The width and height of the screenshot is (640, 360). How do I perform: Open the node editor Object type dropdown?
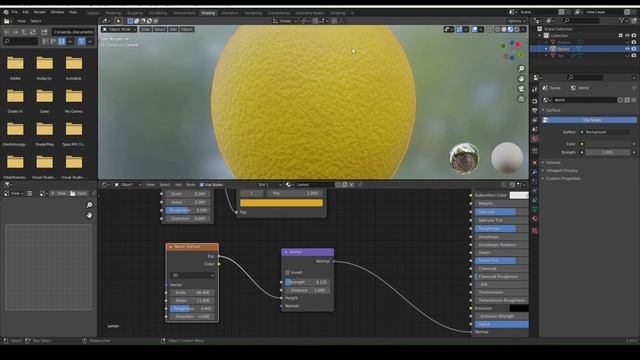(x=128, y=185)
